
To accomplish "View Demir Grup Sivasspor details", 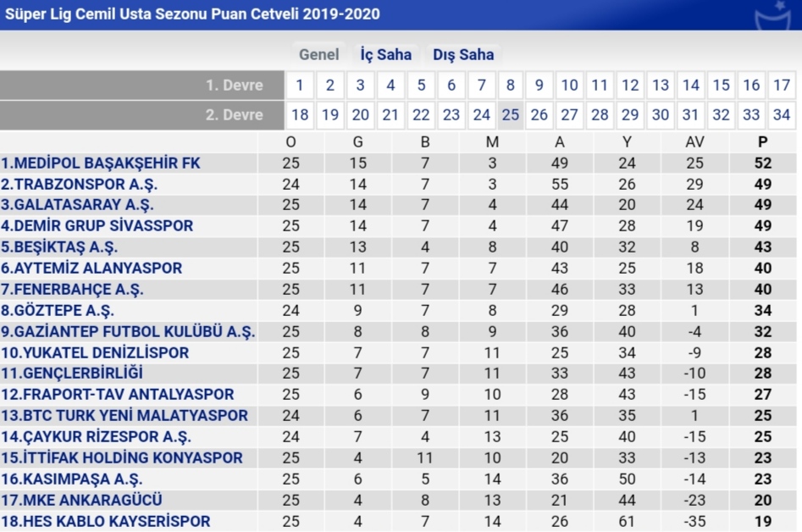I will [97, 226].
